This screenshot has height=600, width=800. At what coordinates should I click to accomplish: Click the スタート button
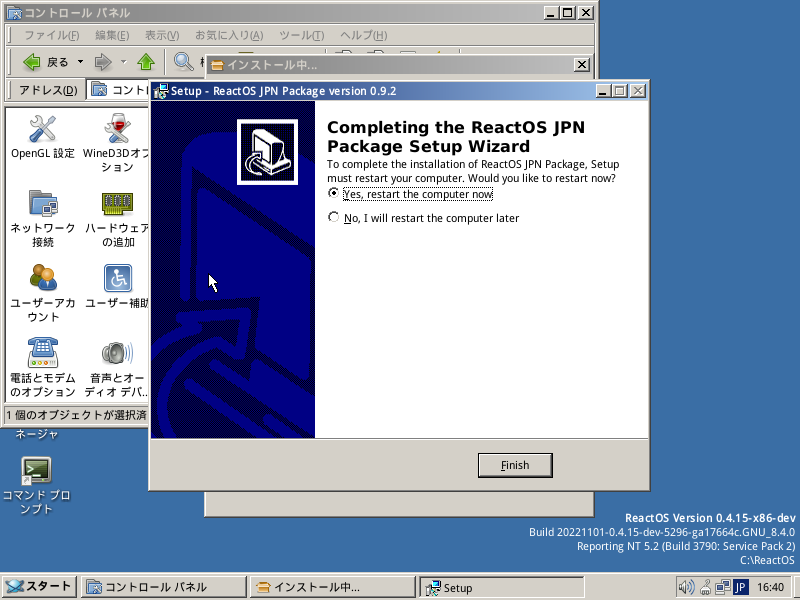38,586
